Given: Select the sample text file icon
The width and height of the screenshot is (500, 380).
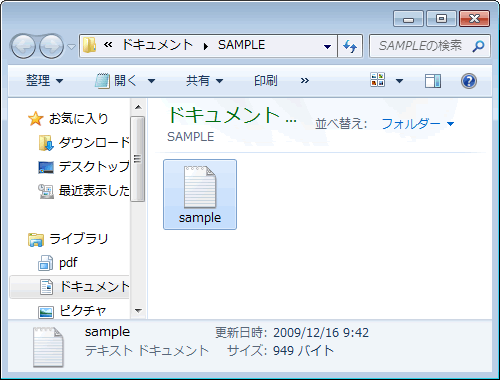Looking at the screenshot, I should (200, 187).
